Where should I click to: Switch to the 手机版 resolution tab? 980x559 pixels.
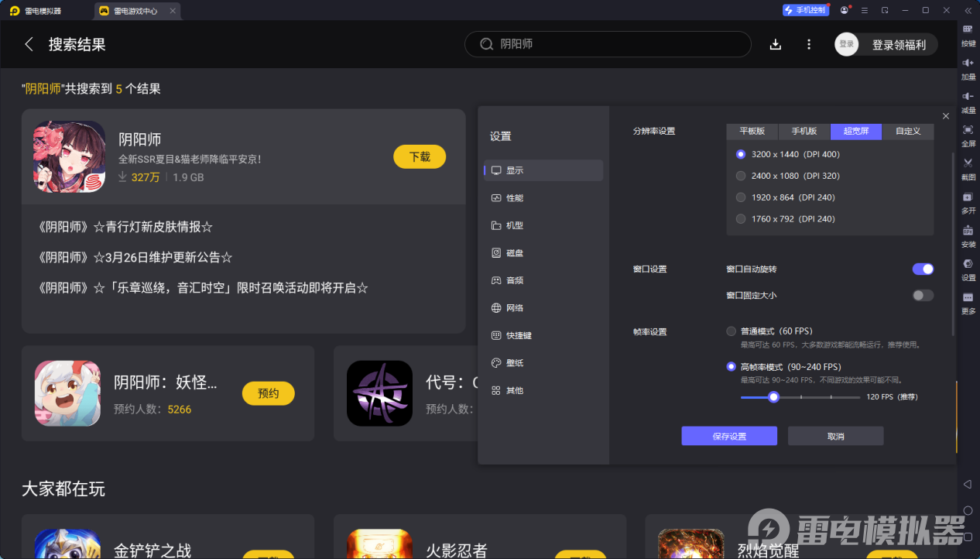click(804, 132)
